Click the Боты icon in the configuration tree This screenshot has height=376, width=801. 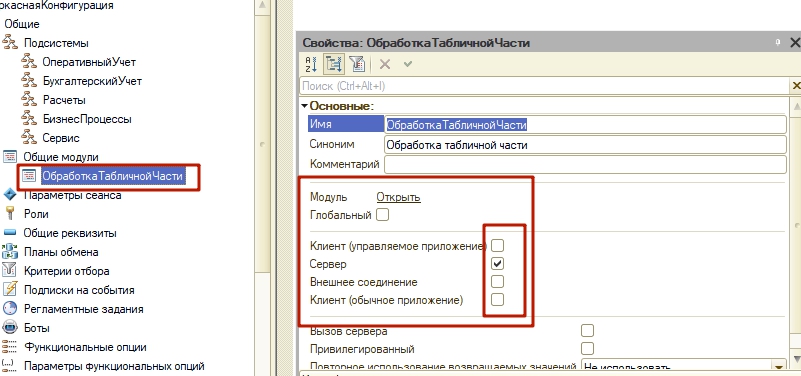coord(10,327)
